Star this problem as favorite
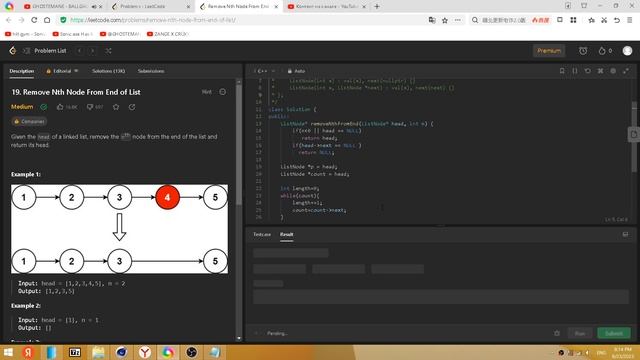 click(x=116, y=107)
